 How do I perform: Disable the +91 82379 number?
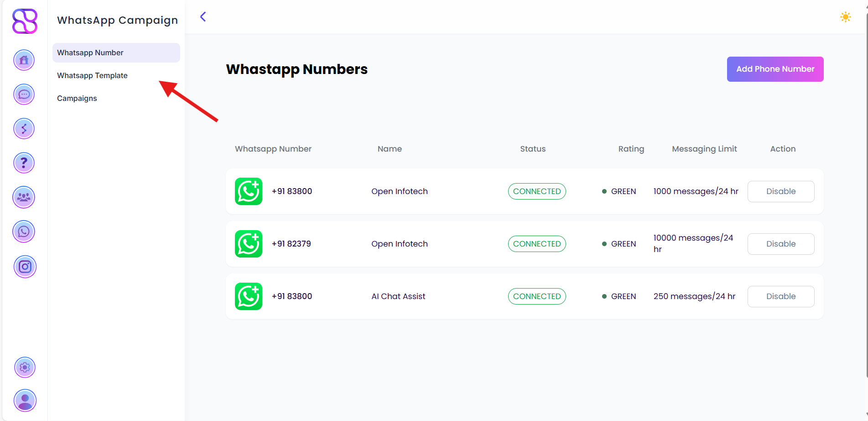[x=780, y=244]
